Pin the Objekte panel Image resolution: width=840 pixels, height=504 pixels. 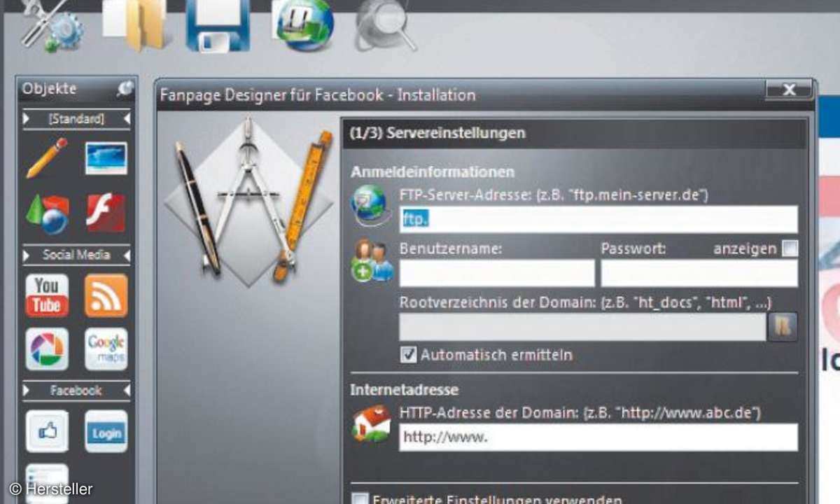pyautogui.click(x=125, y=88)
